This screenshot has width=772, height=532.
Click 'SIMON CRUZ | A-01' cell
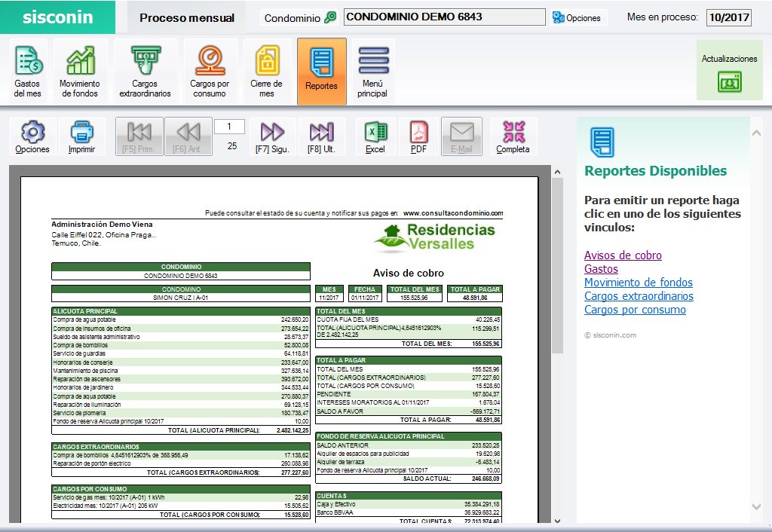181,298
